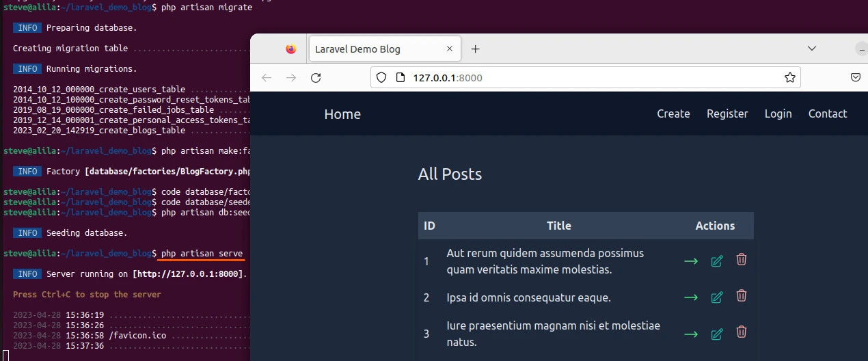Click the page info icon beside the URL
Image resolution: width=868 pixels, height=361 pixels.
point(401,78)
